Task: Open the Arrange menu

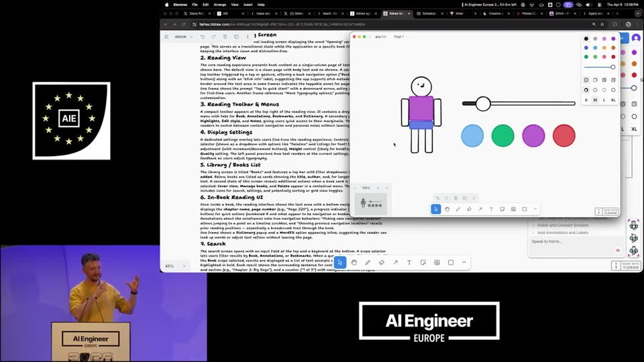Action: pos(220,5)
